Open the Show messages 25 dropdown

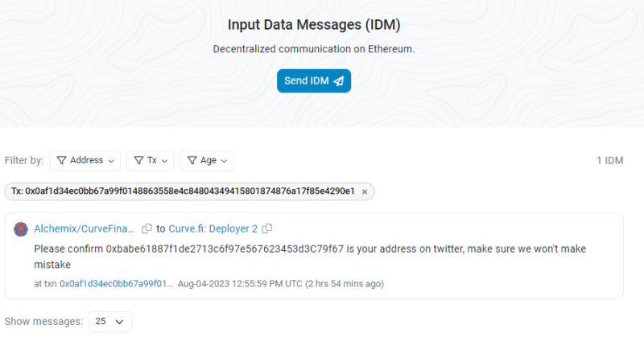[x=110, y=322]
